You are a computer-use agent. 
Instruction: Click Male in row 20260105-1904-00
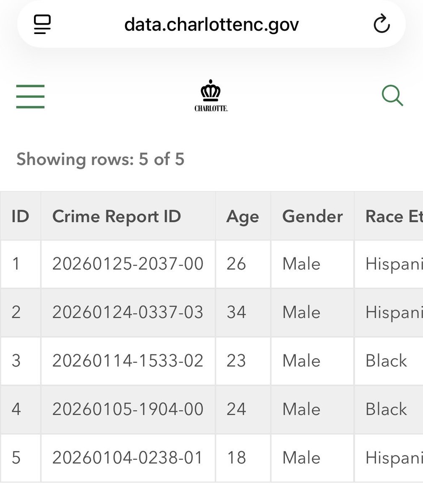tap(301, 409)
